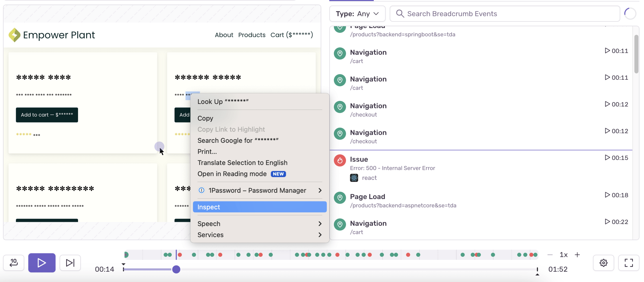The height and width of the screenshot is (282, 644).
Task: Click the skip to next event icon
Action: [70, 263]
